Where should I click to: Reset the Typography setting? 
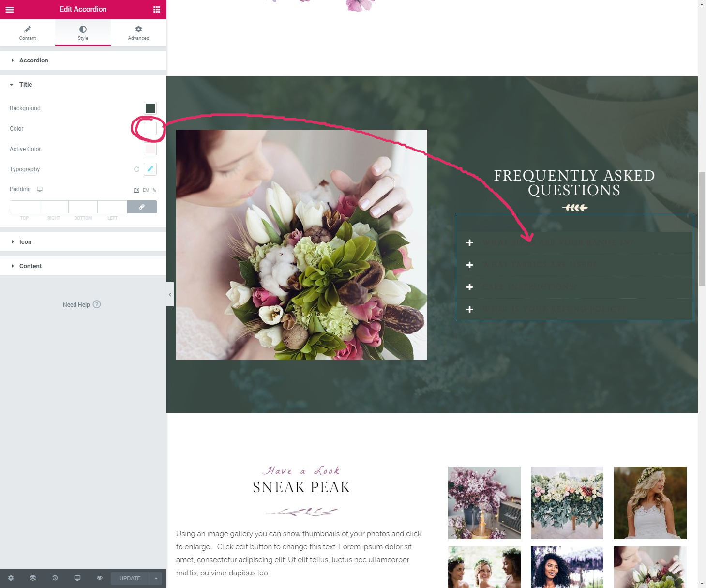136,169
